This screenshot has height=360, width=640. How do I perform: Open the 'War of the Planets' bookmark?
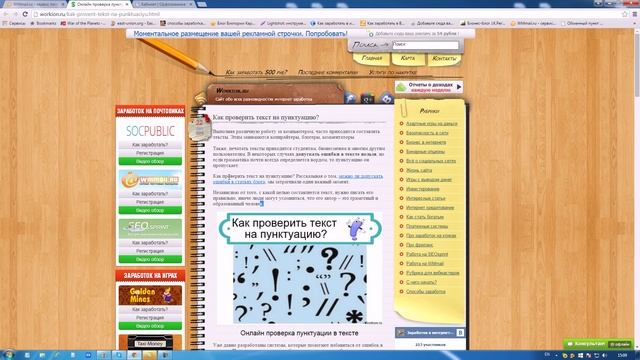83,23
